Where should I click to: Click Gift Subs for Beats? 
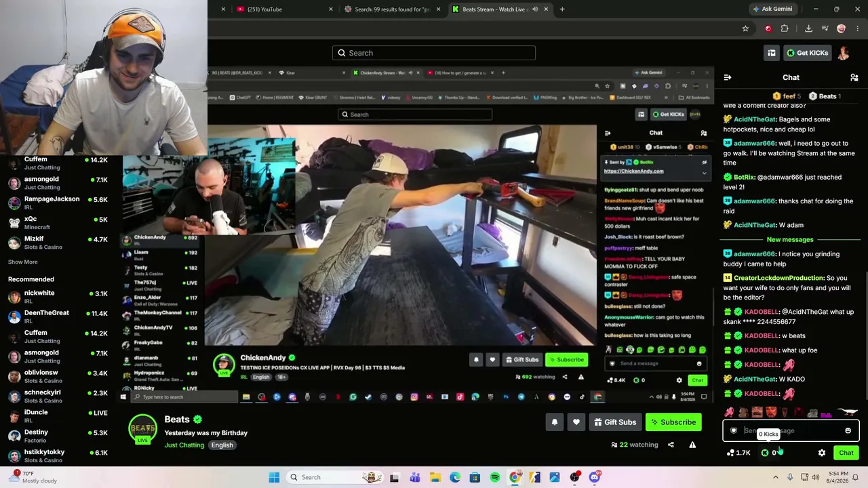pyautogui.click(x=615, y=422)
